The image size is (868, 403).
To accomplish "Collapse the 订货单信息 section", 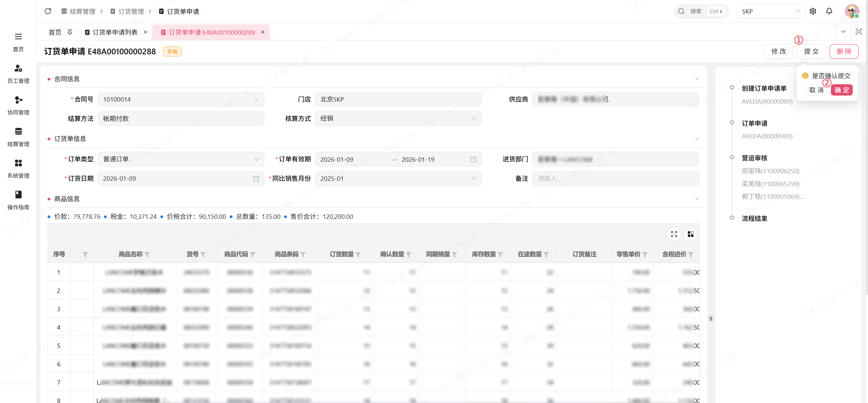I will (697, 139).
